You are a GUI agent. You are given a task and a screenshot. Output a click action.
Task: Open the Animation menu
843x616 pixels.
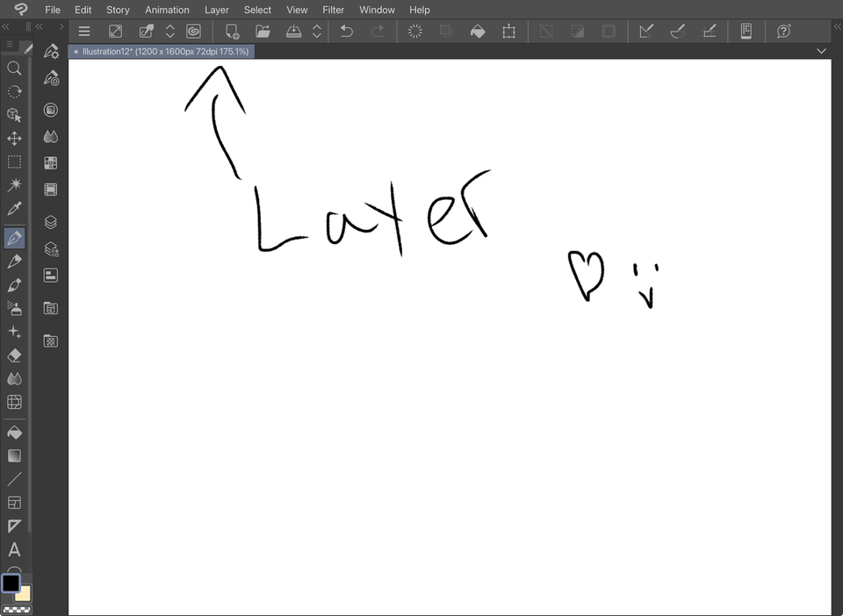coord(167,10)
